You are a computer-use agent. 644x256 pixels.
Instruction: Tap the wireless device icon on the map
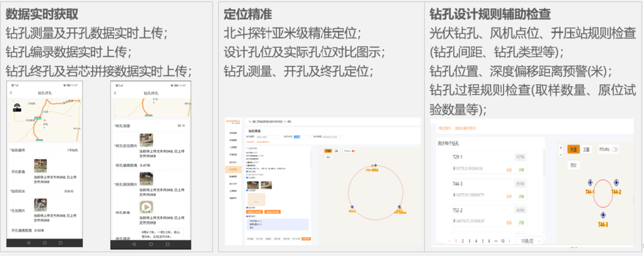tap(17, 107)
